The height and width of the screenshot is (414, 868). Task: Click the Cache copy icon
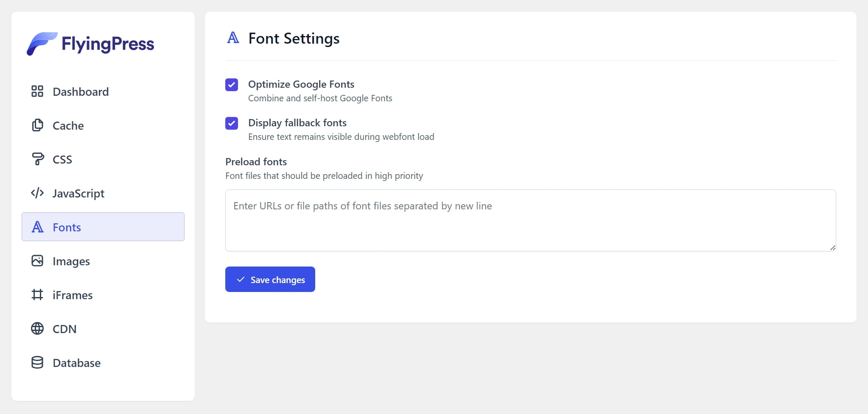click(x=37, y=125)
